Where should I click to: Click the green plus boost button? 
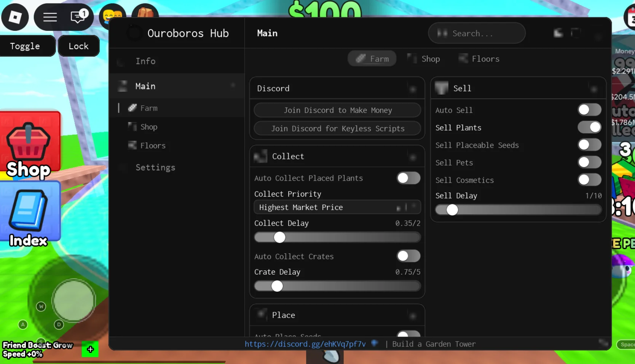pos(90,349)
